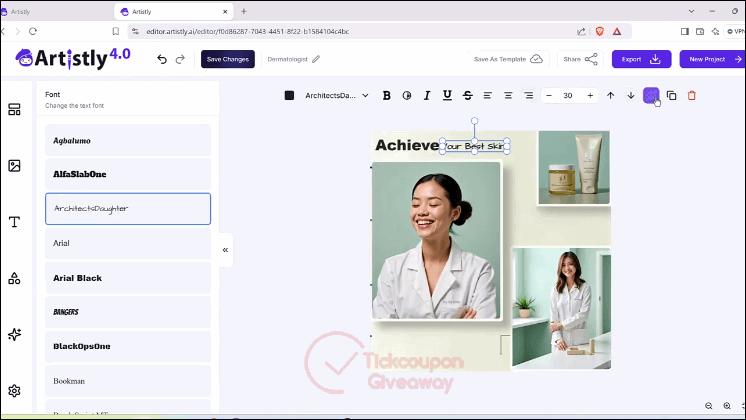This screenshot has height=420, width=746.
Task: Open the black text color swatch
Action: [x=289, y=96]
